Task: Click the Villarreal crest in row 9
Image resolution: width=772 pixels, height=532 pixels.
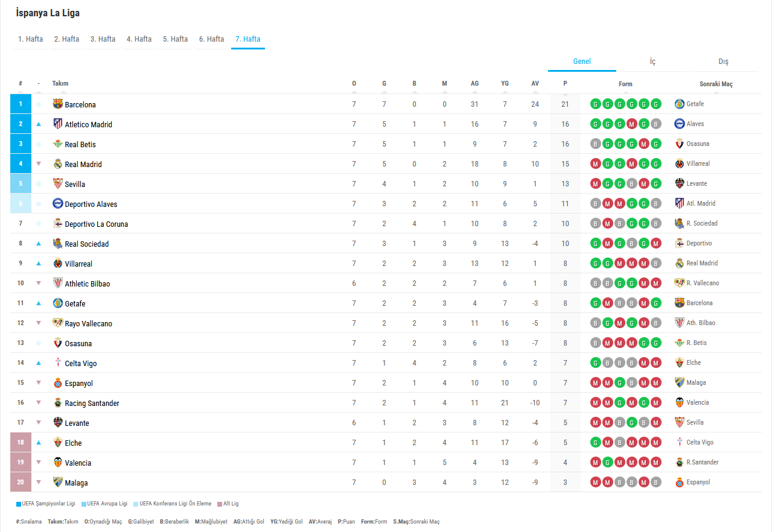Action: click(x=58, y=263)
